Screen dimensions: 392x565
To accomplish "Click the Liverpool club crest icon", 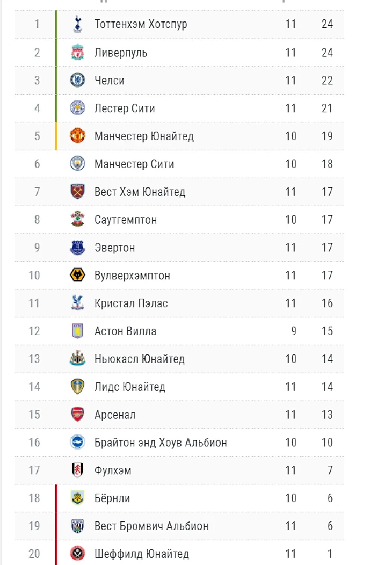I will pos(78,52).
